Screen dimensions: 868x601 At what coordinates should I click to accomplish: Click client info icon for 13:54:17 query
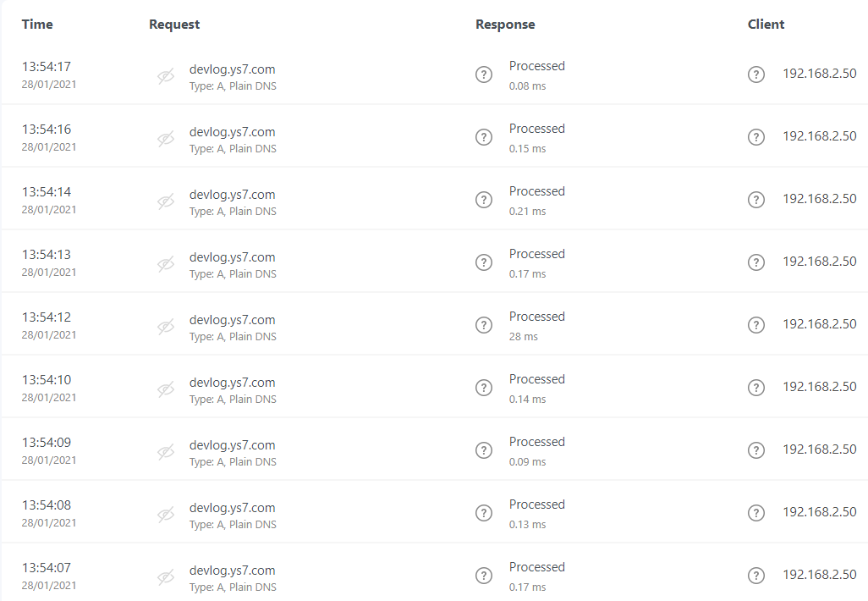tap(756, 74)
